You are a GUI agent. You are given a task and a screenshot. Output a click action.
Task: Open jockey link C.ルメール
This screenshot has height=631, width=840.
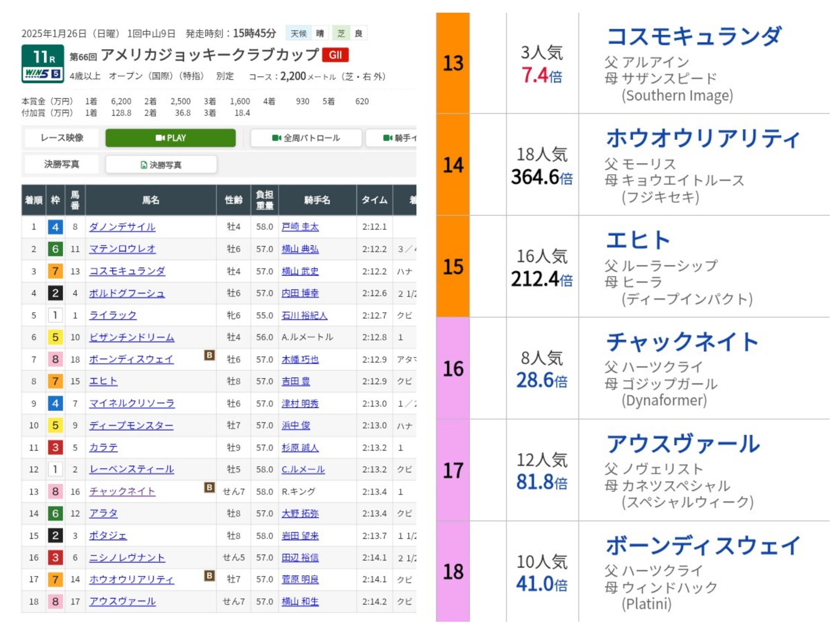pos(303,469)
